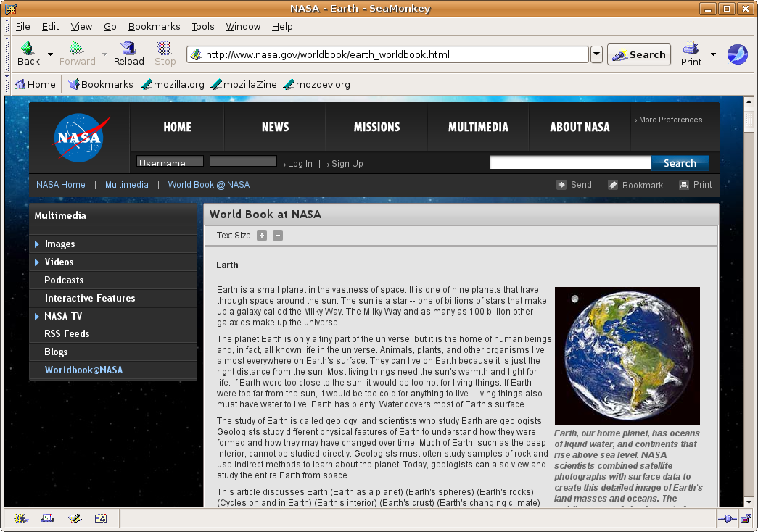Open the HOME tab on NASA site
758x532 pixels.
(x=177, y=127)
